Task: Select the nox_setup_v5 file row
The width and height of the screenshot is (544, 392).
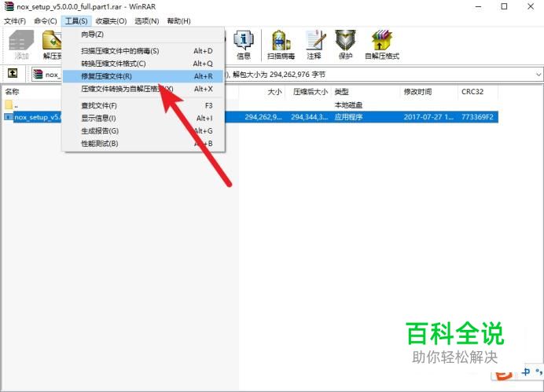Action: (251, 117)
